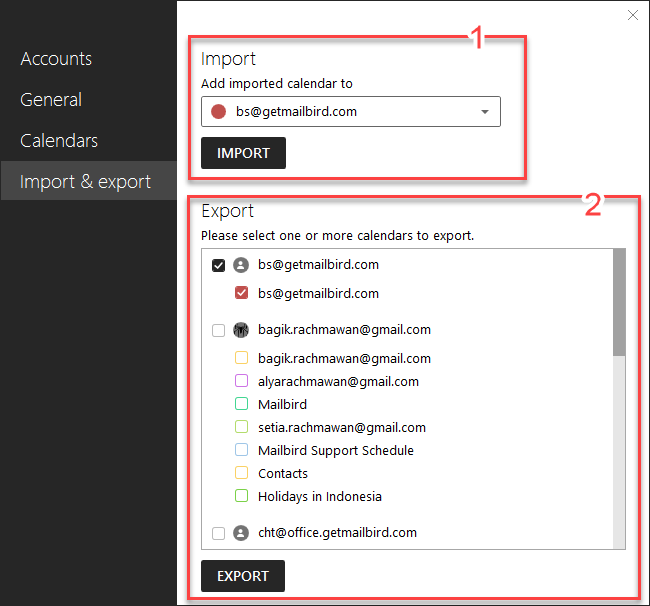Click the cht@office.getmailbird.com avatar icon
The height and width of the screenshot is (606, 650).
tap(241, 533)
